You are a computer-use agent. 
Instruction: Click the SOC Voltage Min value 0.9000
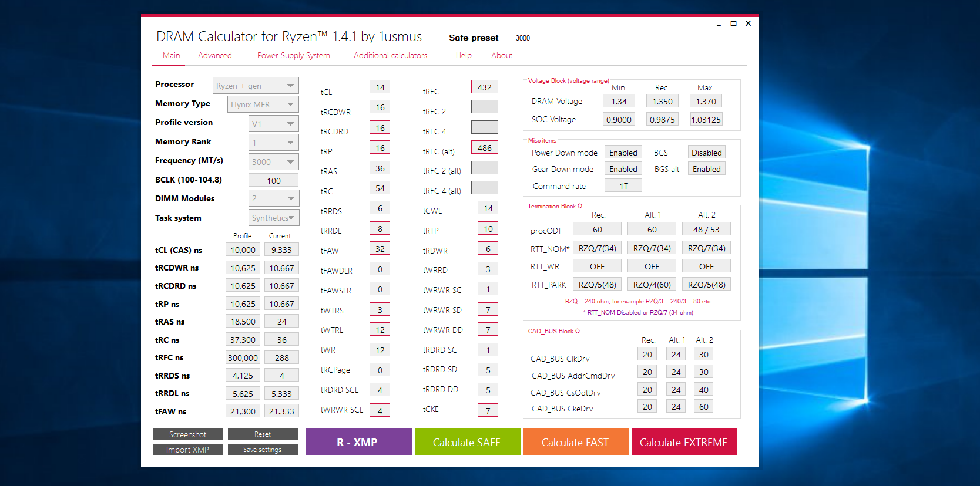pyautogui.click(x=619, y=120)
